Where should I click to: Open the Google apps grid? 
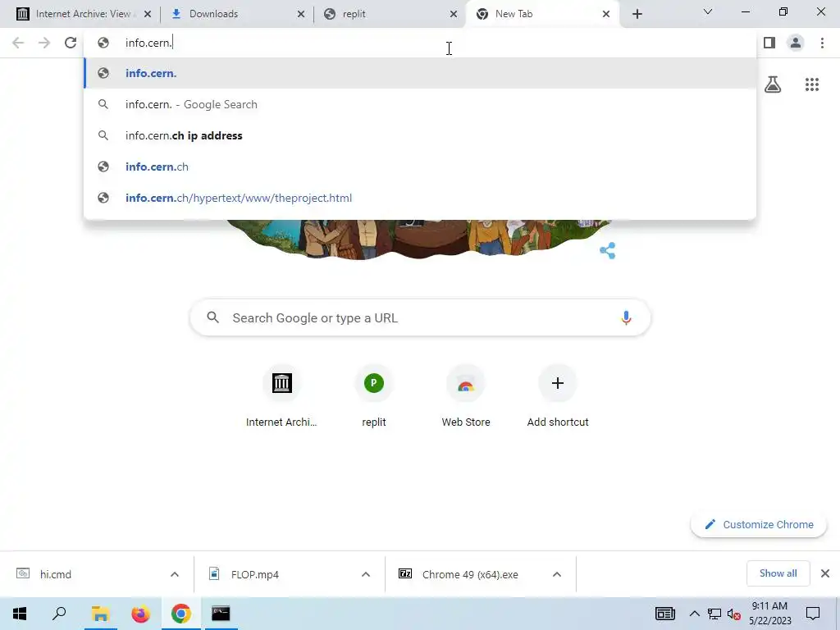coord(812,84)
